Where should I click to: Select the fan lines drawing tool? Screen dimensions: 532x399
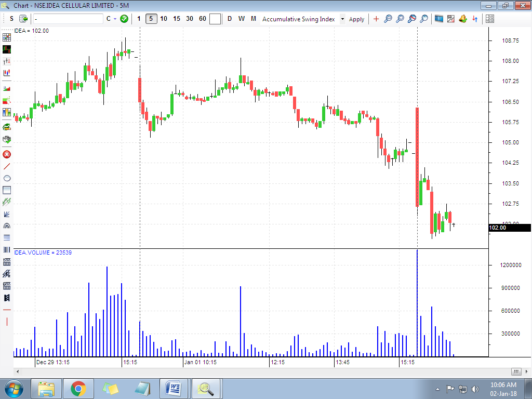[6, 214]
